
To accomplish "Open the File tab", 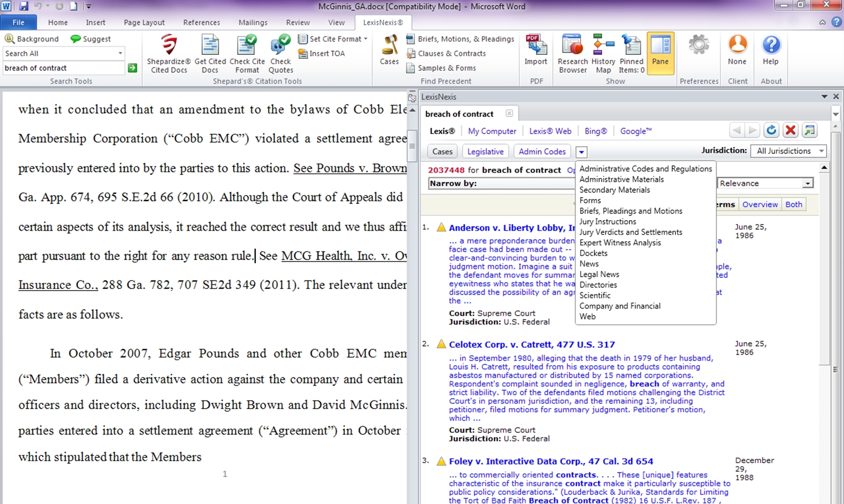I will coord(18,22).
